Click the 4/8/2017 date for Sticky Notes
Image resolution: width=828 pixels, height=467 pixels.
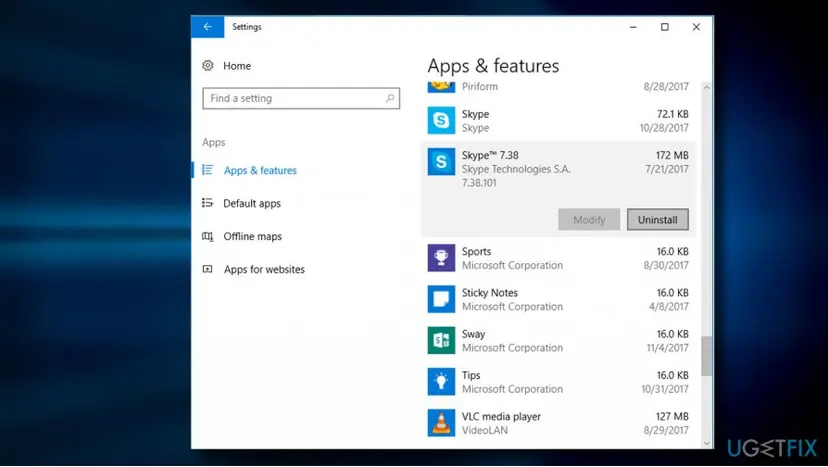tap(669, 306)
